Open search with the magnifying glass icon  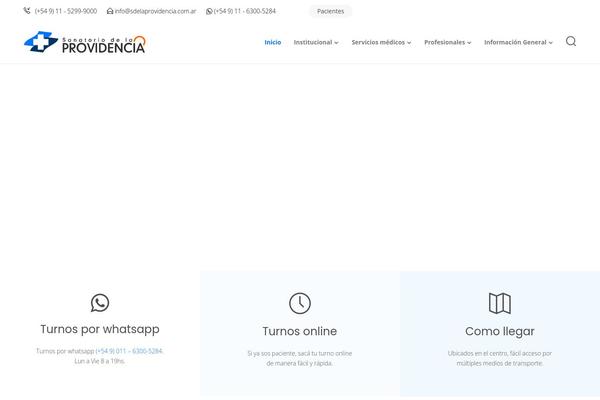571,42
